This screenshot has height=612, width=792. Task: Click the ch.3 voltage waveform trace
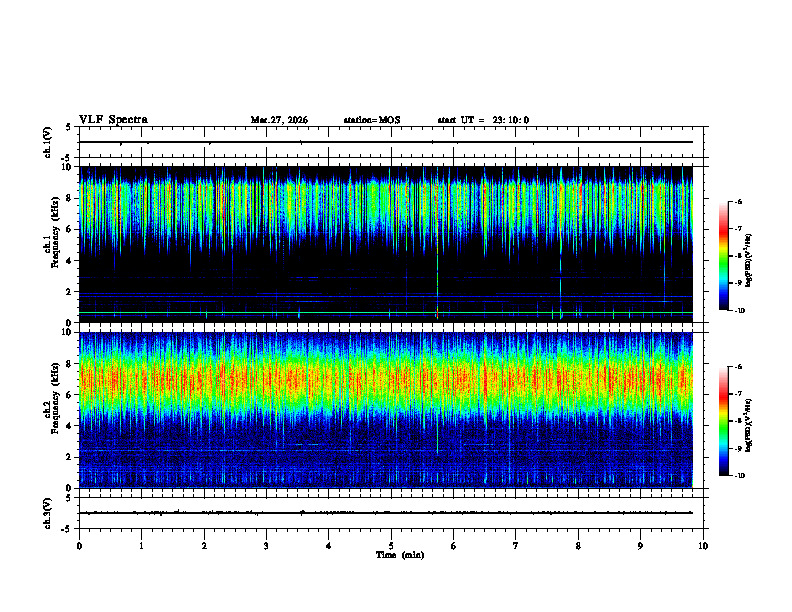(386, 513)
